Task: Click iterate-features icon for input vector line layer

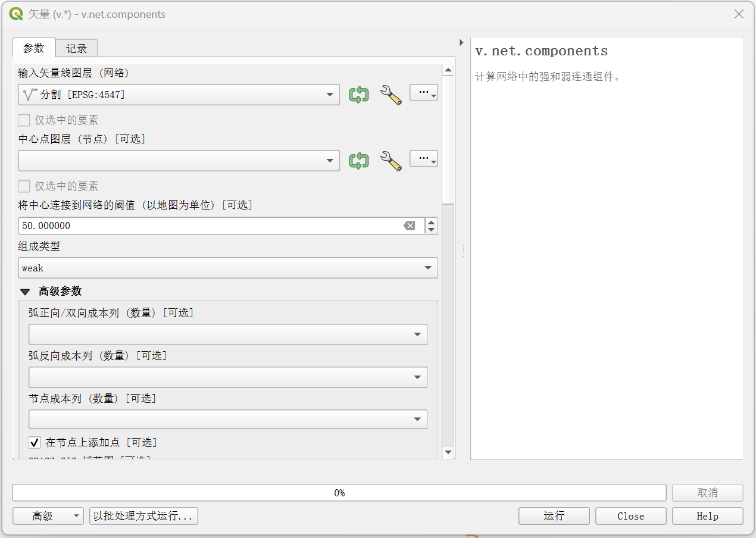Action: tap(358, 95)
